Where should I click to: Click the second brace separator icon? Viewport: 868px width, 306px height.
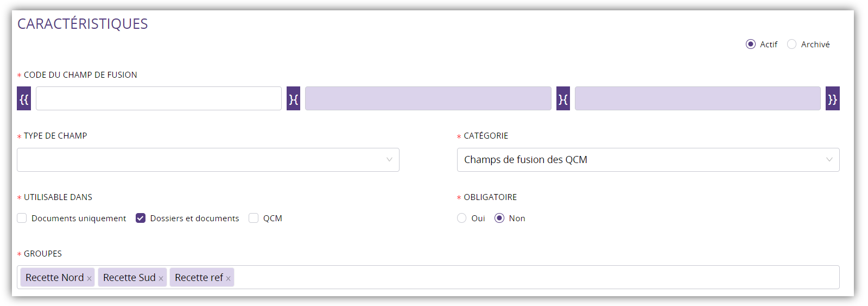563,99
